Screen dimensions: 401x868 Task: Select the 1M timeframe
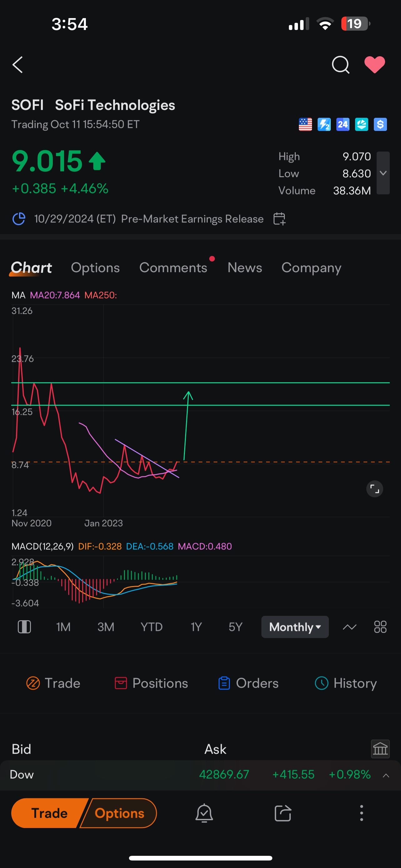(x=63, y=627)
